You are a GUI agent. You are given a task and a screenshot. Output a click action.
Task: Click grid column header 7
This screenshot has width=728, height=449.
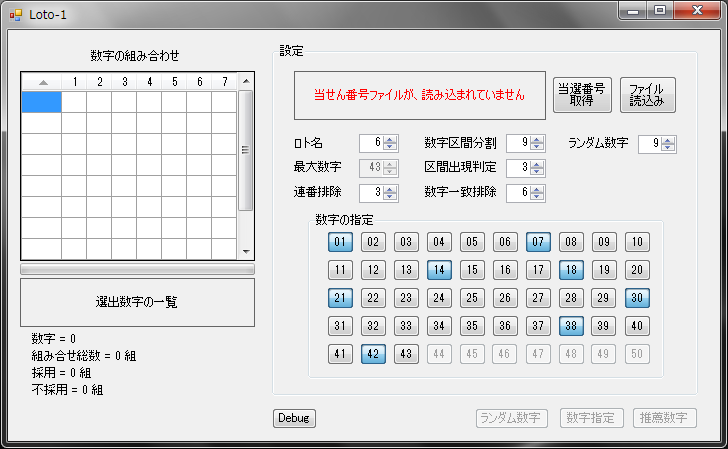tap(224, 82)
